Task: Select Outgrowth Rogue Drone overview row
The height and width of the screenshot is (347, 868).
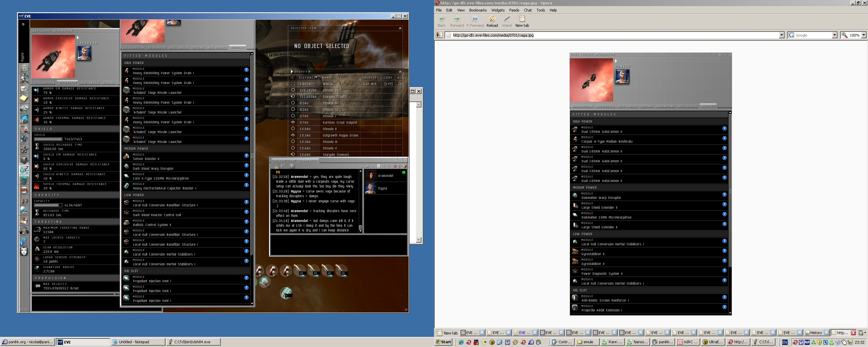Action: pyautogui.click(x=346, y=135)
